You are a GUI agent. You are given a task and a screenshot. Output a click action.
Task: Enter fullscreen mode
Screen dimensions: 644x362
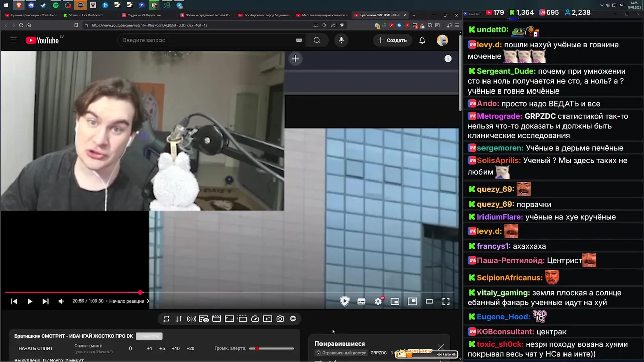446,301
